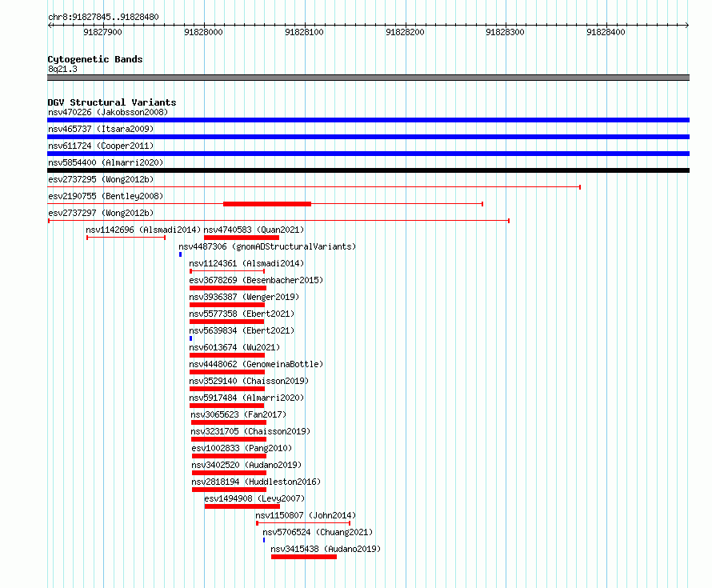Click nsv3065623 (Fan2017) label
Viewport: 712px width, 588px height.
(x=238, y=414)
